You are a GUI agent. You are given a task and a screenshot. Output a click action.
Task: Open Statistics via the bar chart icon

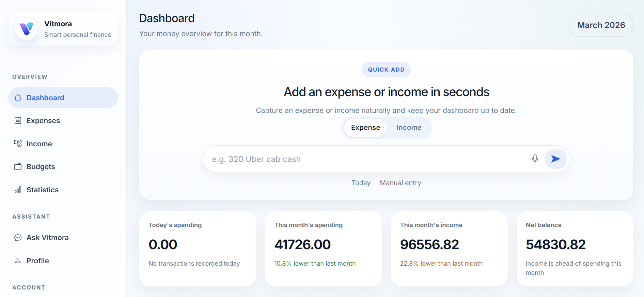(x=18, y=190)
